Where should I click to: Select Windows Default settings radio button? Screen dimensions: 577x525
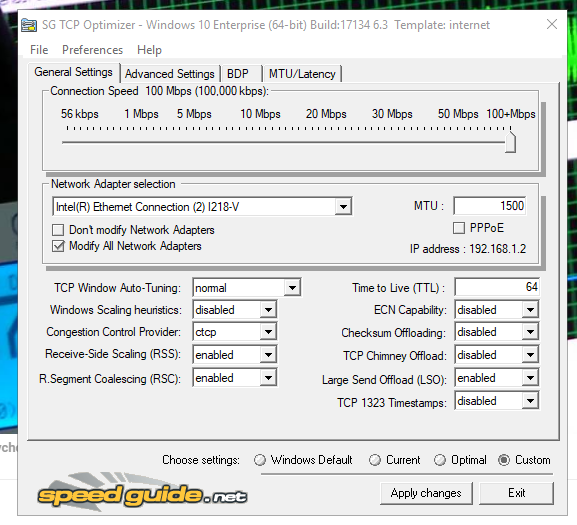(x=260, y=460)
